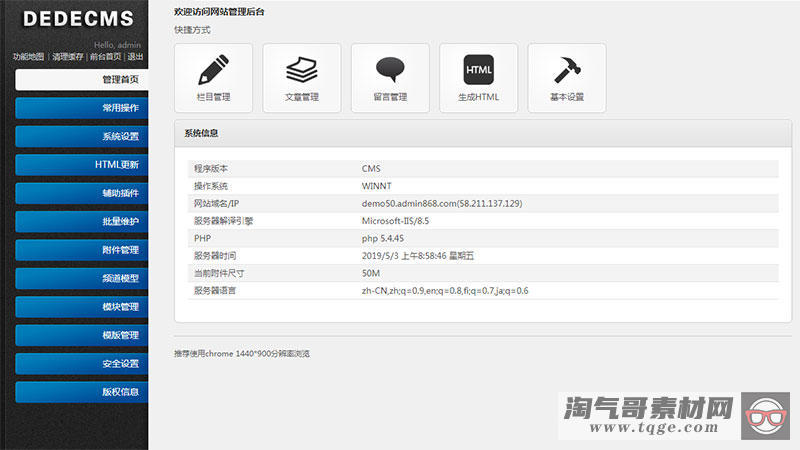Screen dimensions: 800x450
Task: Expand the HTML更新 sidebar menu
Action: coord(82,165)
